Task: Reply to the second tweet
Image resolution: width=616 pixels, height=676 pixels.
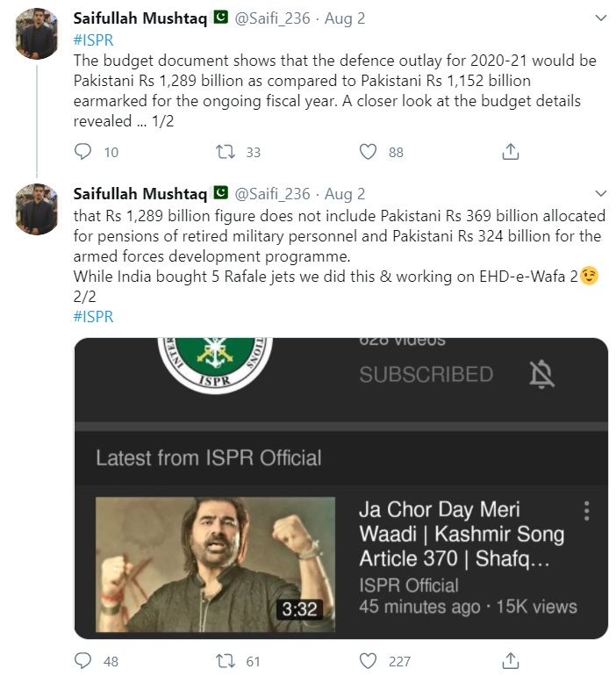Action: pos(82,660)
